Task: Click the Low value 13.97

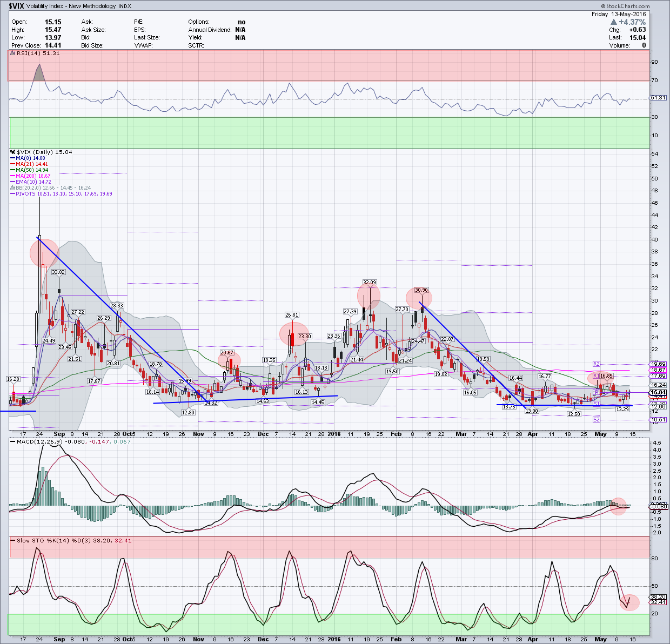Action: [x=53, y=37]
